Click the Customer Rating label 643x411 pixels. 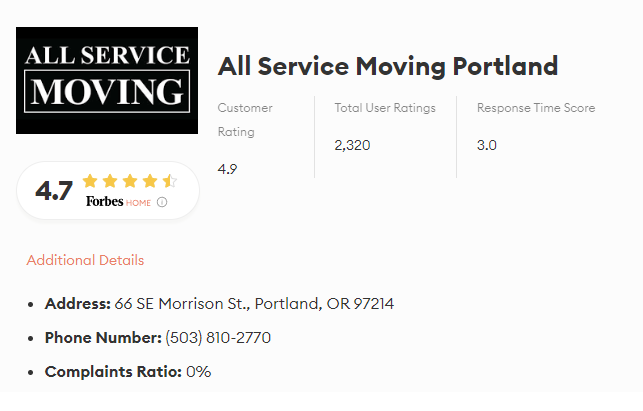(x=245, y=120)
